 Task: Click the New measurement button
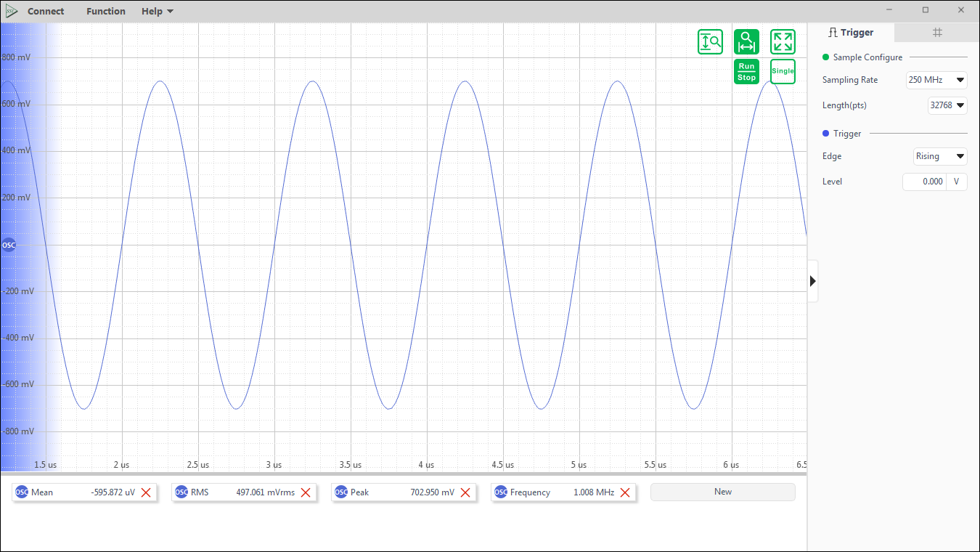click(723, 492)
